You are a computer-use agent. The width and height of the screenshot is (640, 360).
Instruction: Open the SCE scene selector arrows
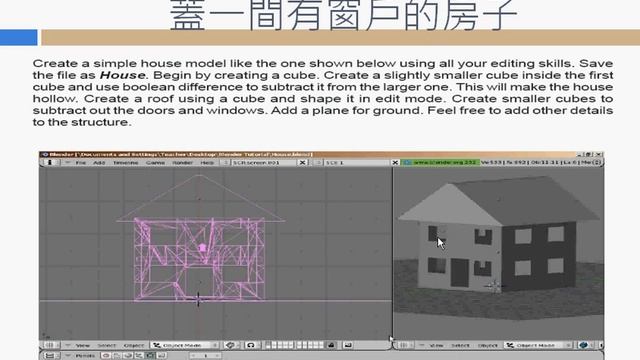click(x=319, y=162)
